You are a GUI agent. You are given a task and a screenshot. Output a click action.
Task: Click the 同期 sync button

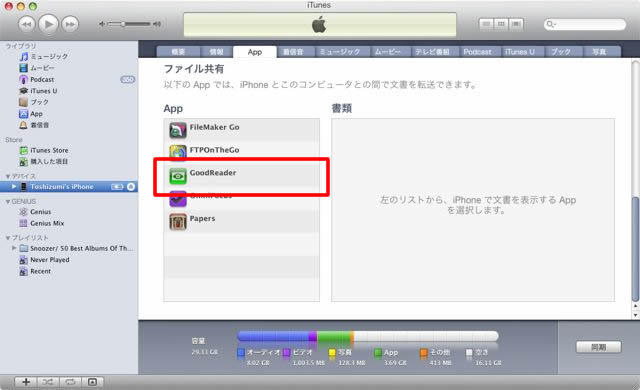click(598, 347)
